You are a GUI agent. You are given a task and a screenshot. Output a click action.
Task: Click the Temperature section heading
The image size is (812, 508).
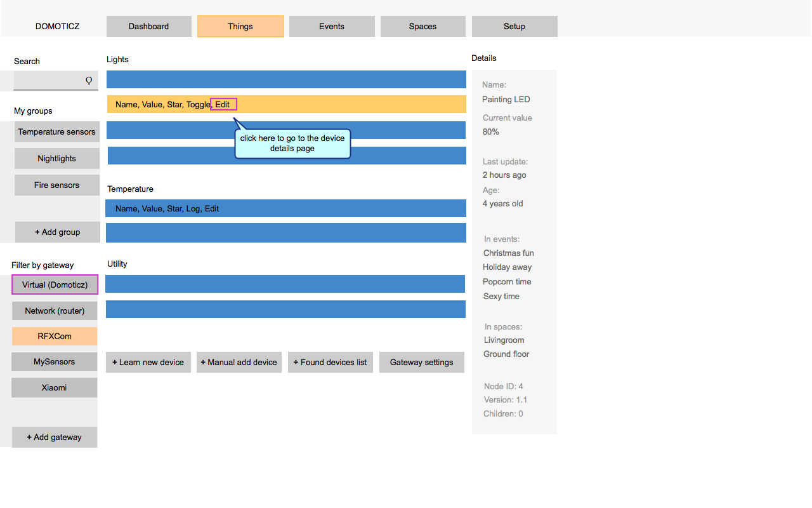(131, 189)
